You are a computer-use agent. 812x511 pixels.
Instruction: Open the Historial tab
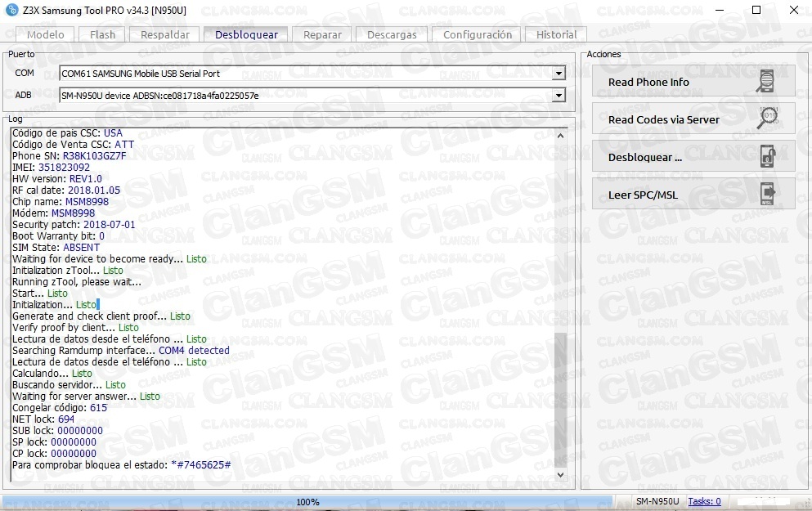click(x=556, y=34)
